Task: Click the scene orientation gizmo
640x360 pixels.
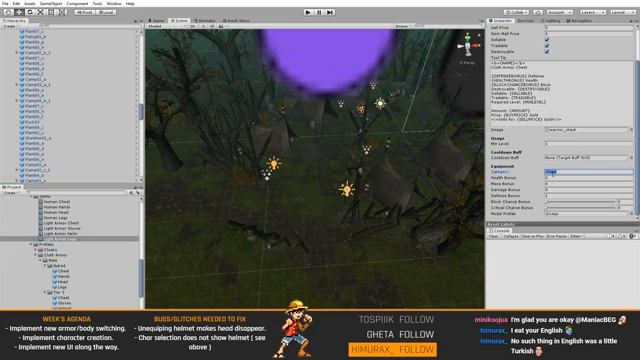Action: (468, 46)
